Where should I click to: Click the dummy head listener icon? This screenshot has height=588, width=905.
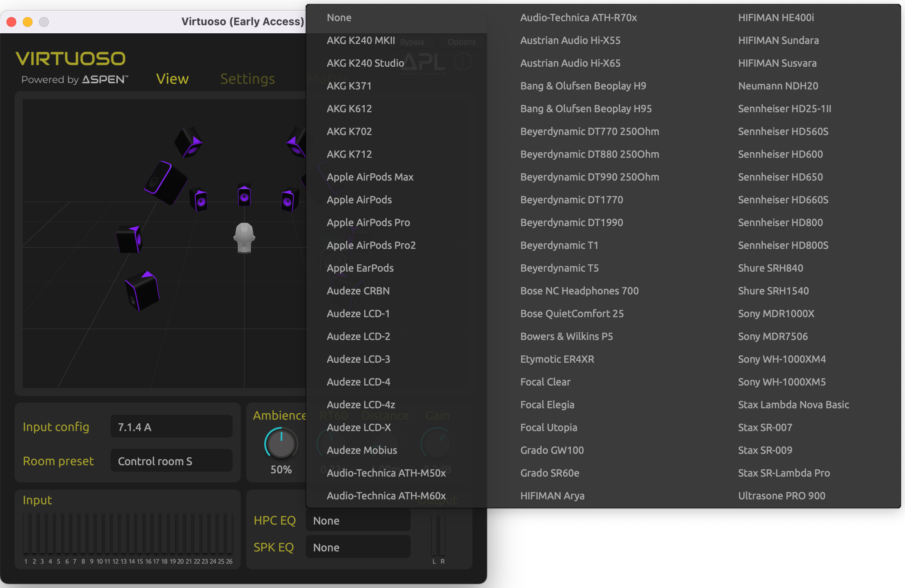point(244,238)
